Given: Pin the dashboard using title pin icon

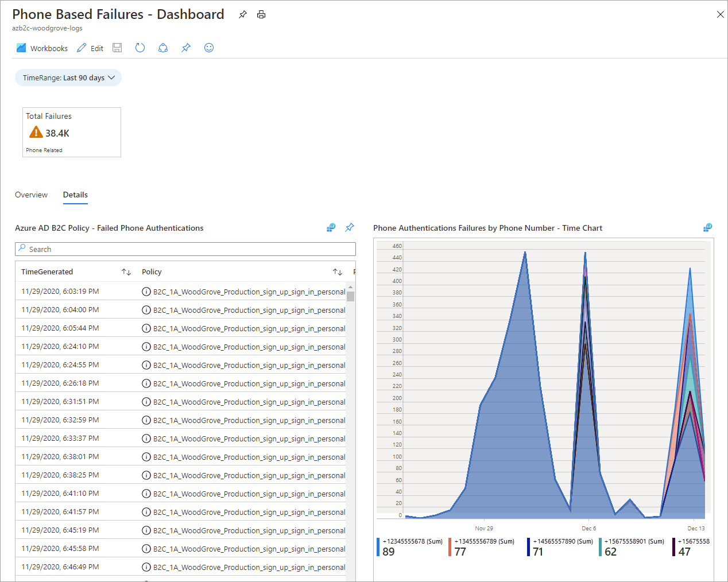Looking at the screenshot, I should point(243,14).
